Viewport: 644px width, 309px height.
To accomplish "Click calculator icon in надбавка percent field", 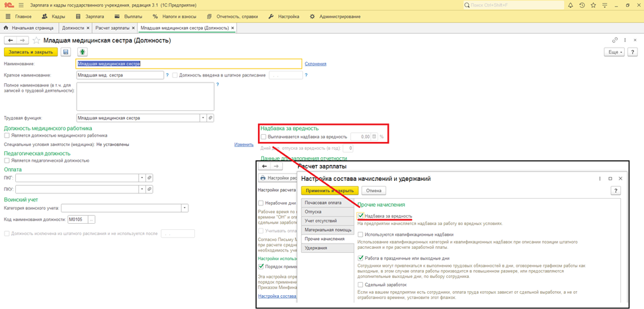I will 374,137.
